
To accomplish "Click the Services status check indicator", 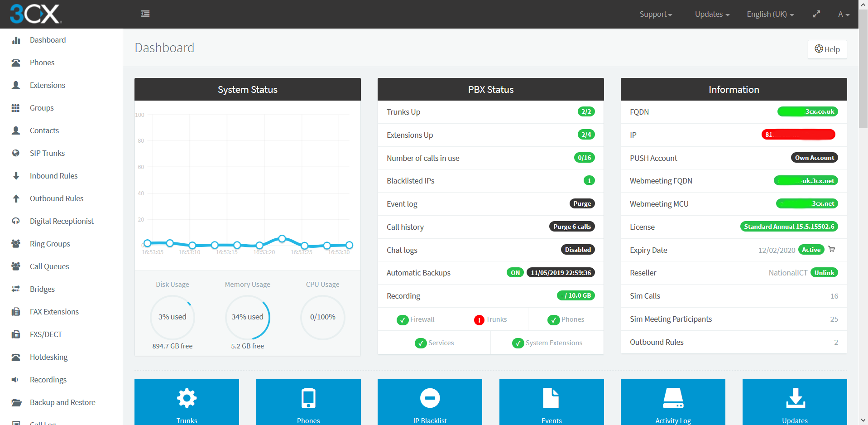I will click(x=421, y=343).
